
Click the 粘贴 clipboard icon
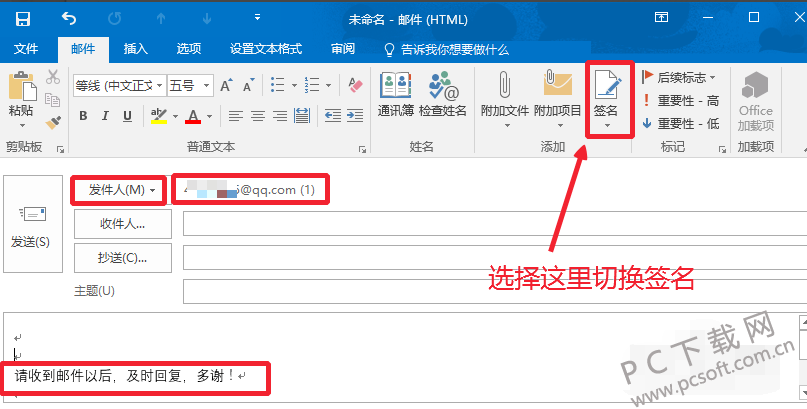[22, 86]
